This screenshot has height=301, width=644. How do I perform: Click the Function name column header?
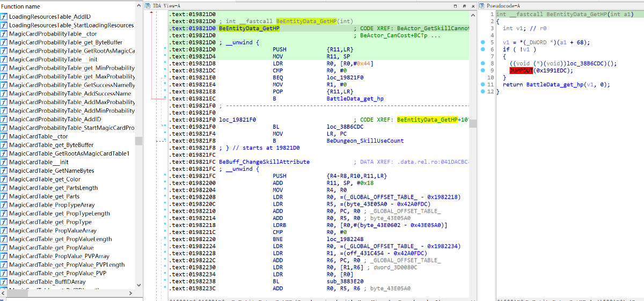(20, 6)
